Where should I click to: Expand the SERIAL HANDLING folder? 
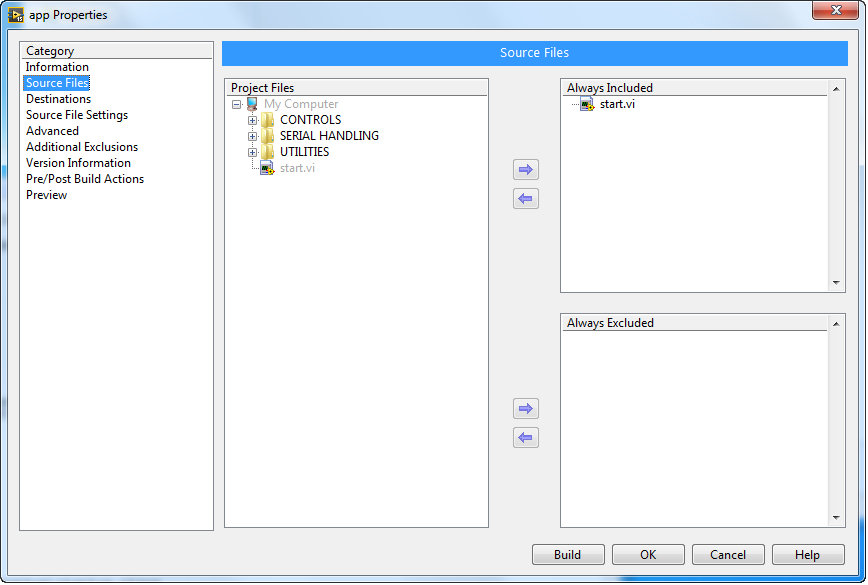pos(252,136)
